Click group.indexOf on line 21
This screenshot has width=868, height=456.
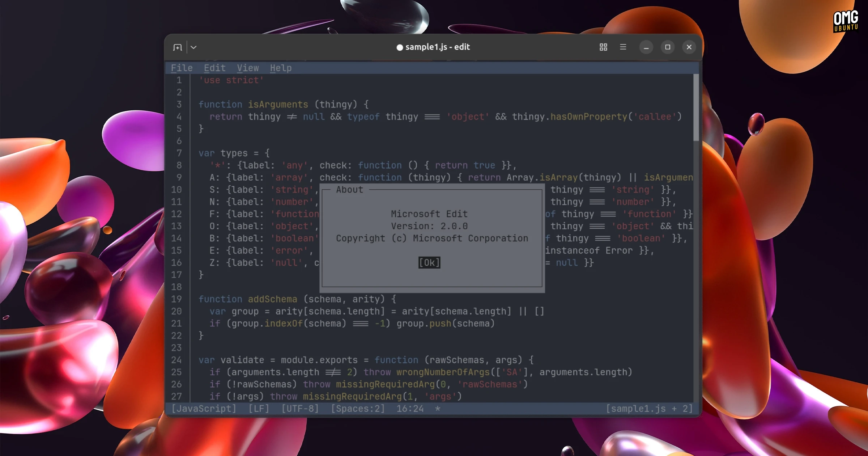267,324
